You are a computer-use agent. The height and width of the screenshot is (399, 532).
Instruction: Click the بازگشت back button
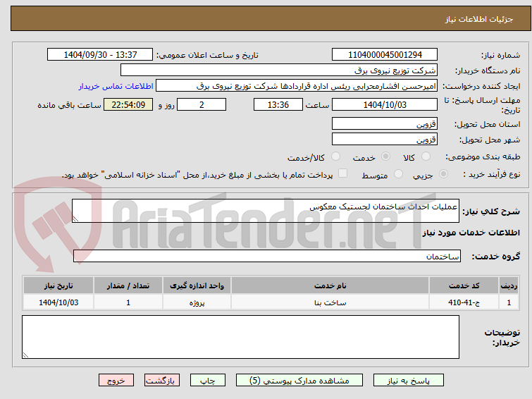coord(162,381)
